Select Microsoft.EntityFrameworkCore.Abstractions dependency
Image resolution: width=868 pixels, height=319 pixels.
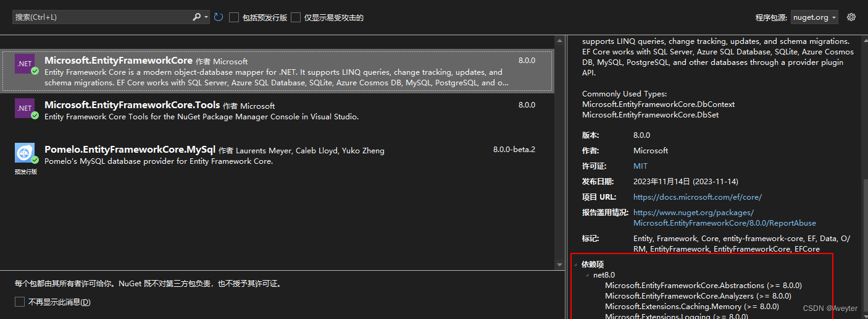tap(703, 286)
